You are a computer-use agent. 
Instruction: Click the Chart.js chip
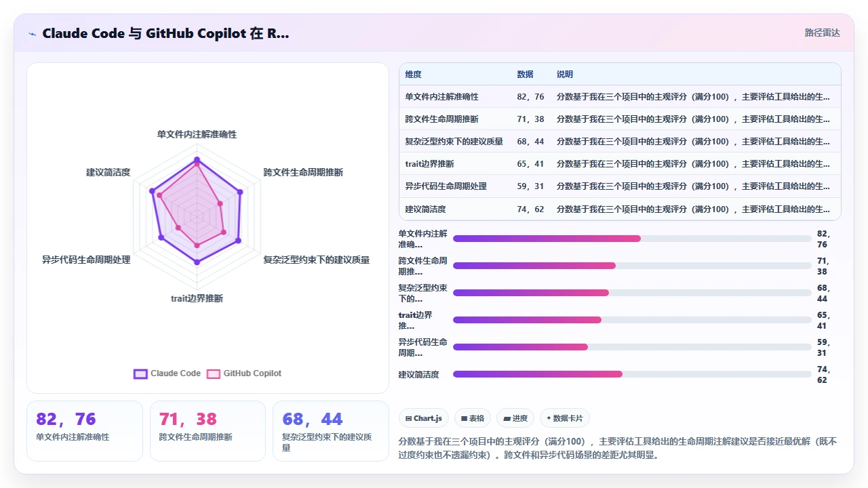tap(424, 418)
